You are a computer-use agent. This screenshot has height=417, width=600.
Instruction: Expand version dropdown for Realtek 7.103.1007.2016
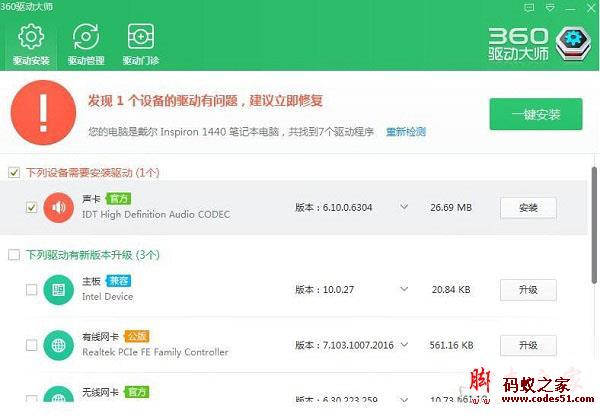[x=404, y=346]
